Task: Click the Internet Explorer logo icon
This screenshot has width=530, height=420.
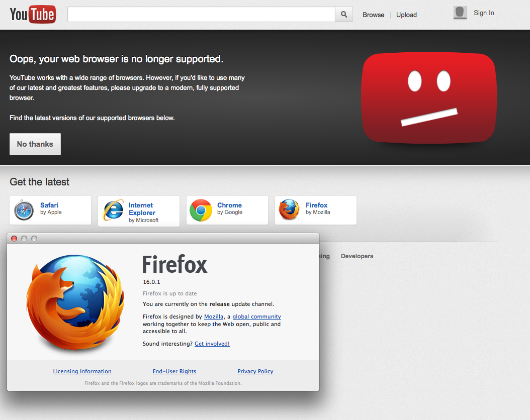Action: tap(113, 210)
